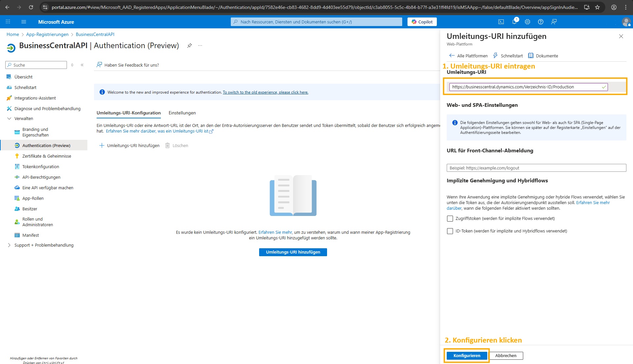Close the Umleitungs-URI hinzufügen panel
The image size is (633, 364).
621,36
